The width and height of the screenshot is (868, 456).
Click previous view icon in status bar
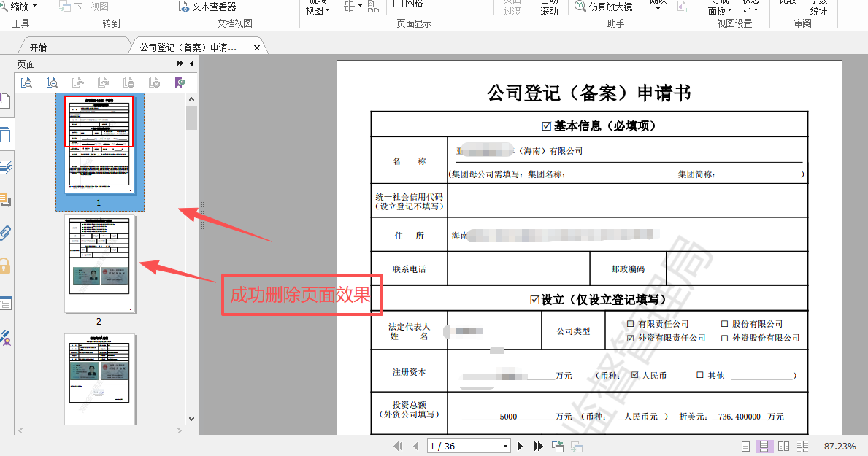click(558, 446)
